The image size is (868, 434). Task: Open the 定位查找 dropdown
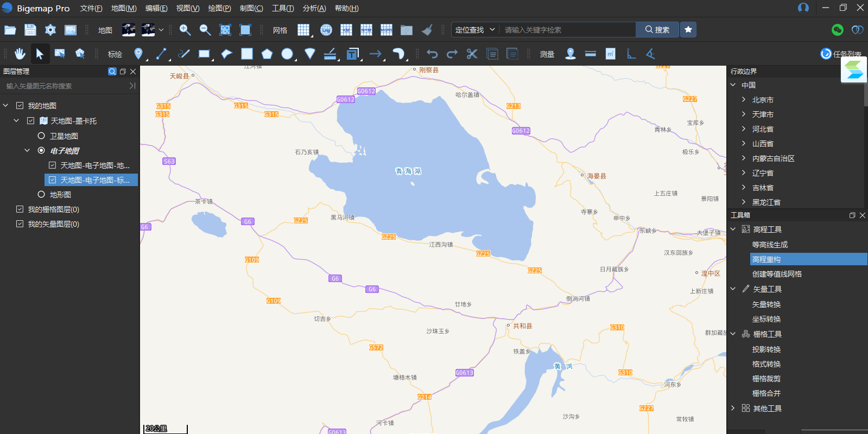(475, 30)
